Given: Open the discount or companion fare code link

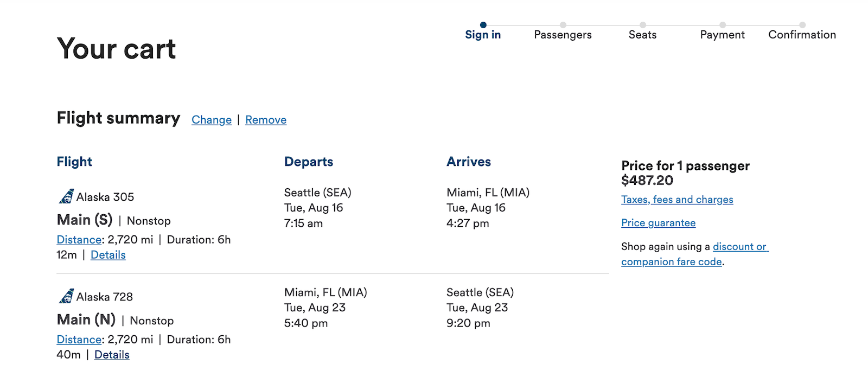Looking at the screenshot, I should point(741,246).
